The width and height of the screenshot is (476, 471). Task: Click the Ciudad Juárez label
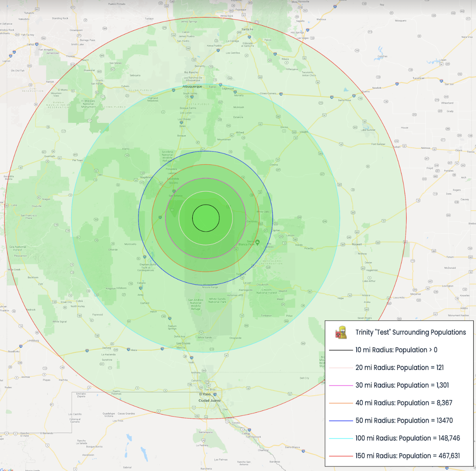coord(209,401)
